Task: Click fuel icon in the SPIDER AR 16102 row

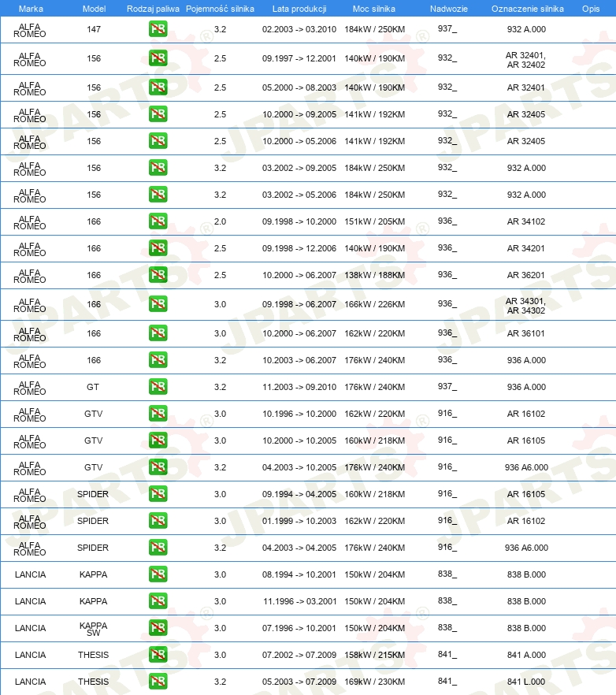Action: 158,521
